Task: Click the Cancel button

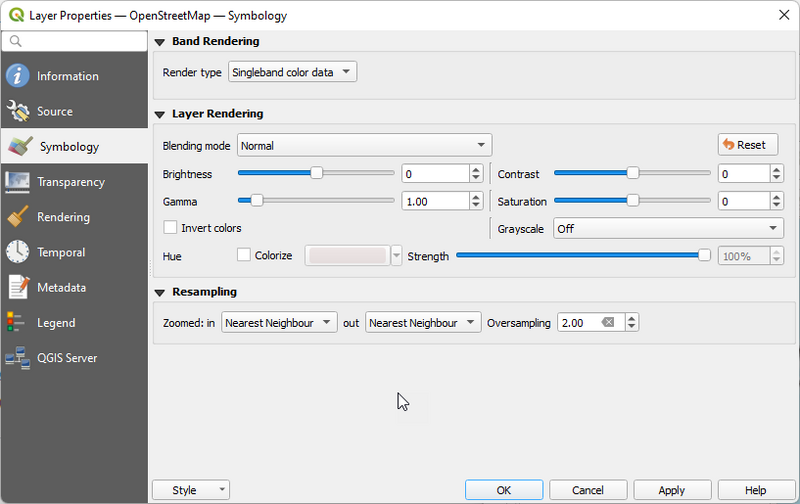Action: click(588, 490)
